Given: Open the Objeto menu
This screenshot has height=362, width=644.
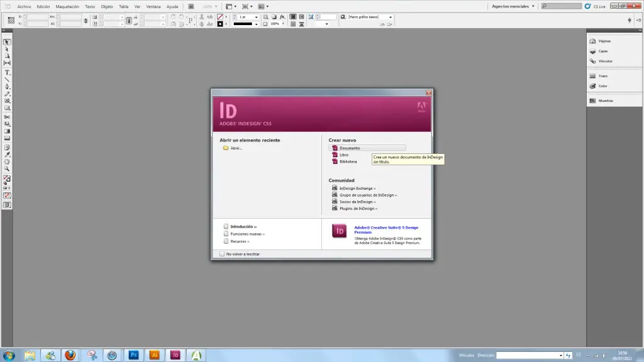Looking at the screenshot, I should coord(107,6).
